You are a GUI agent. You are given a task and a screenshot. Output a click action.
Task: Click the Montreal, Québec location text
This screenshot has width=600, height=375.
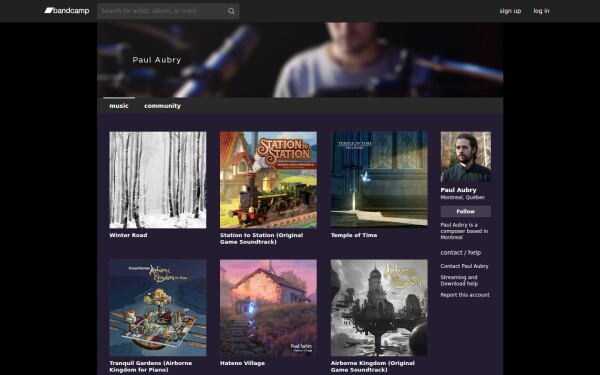pyautogui.click(x=463, y=197)
